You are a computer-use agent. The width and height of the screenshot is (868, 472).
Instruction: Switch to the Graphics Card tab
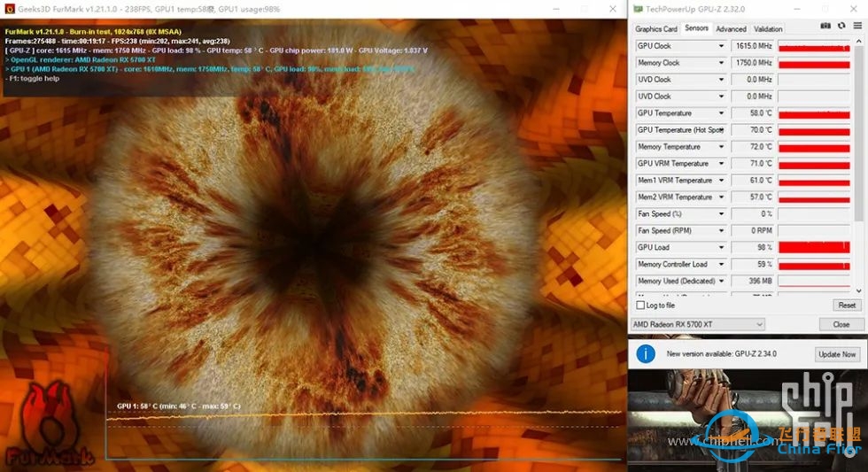pos(656,28)
